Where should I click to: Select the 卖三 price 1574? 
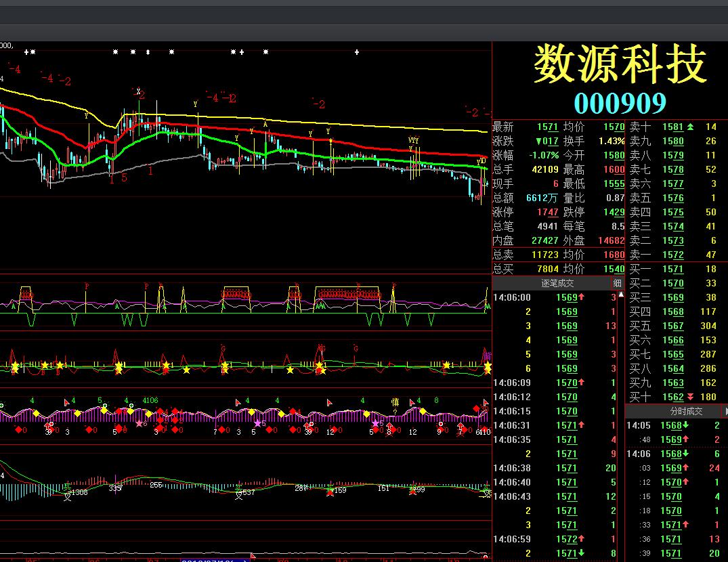point(673,226)
